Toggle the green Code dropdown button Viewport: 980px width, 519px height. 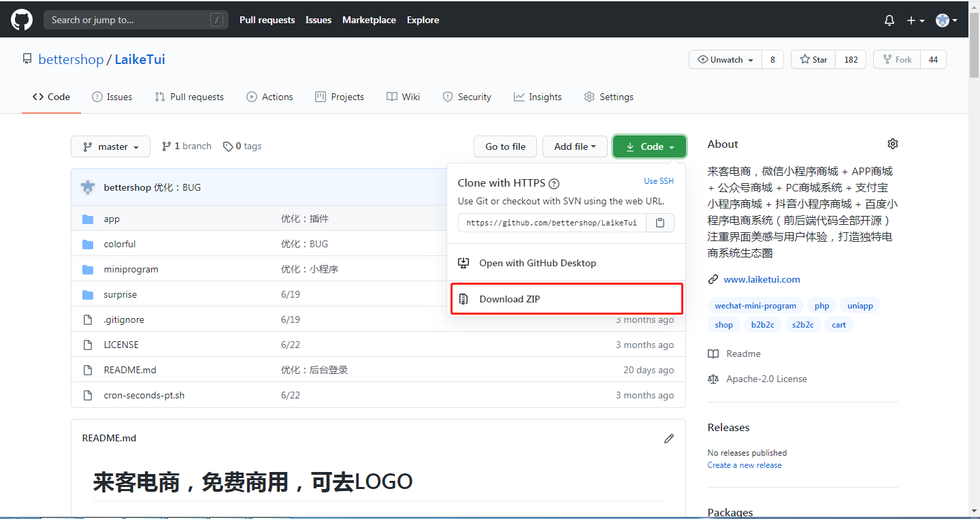[649, 146]
